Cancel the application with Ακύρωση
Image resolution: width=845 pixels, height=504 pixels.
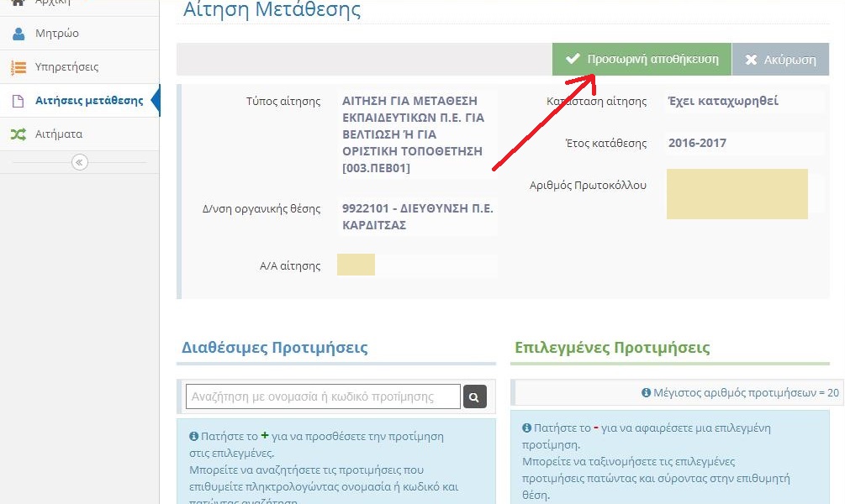pos(780,60)
